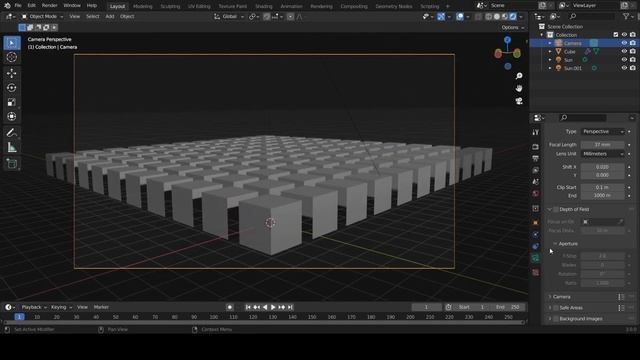Jump to timeline end frame
The height and width of the screenshot is (360, 640).
pos(290,307)
